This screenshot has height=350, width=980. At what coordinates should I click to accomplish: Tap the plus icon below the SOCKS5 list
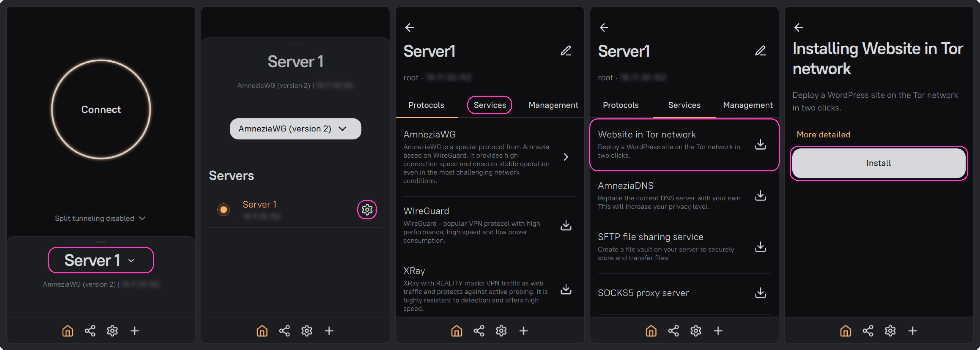pyautogui.click(x=718, y=331)
